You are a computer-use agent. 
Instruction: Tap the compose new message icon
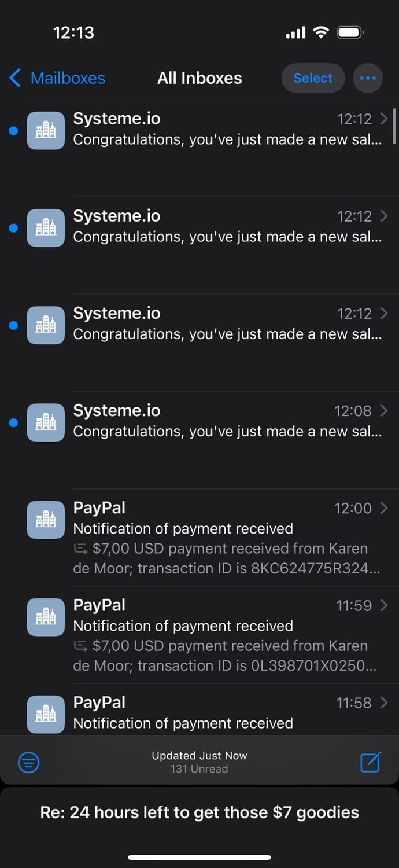pyautogui.click(x=370, y=762)
